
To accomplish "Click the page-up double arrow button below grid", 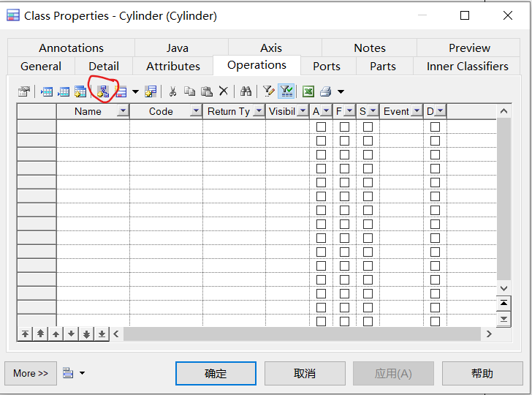I will point(40,334).
